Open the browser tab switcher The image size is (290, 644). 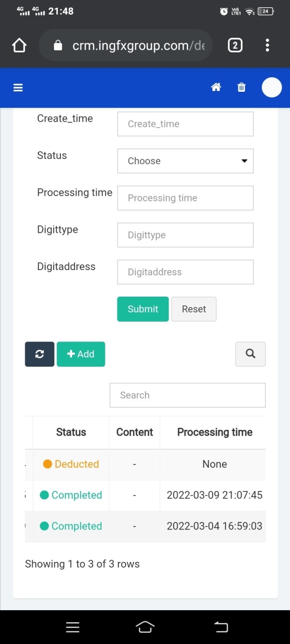[235, 45]
